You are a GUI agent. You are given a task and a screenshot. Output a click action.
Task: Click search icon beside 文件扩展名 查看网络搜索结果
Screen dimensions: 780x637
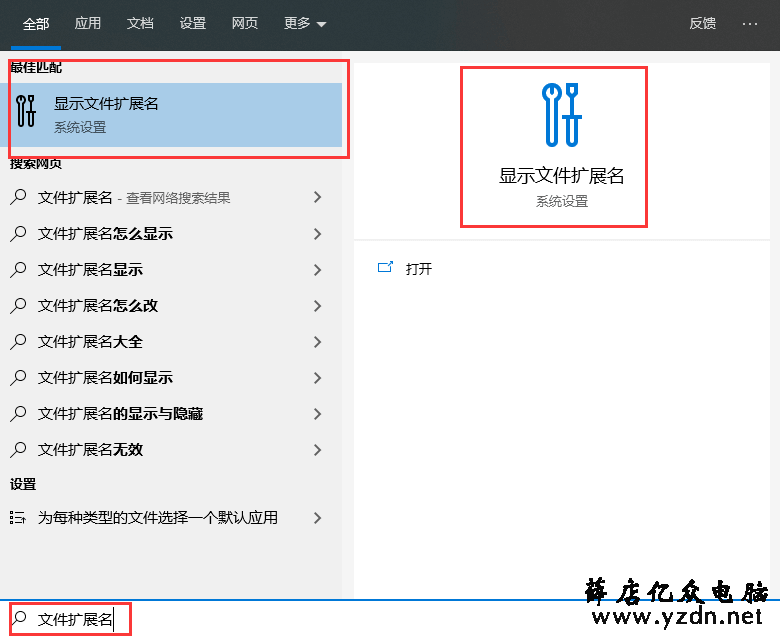pos(18,198)
